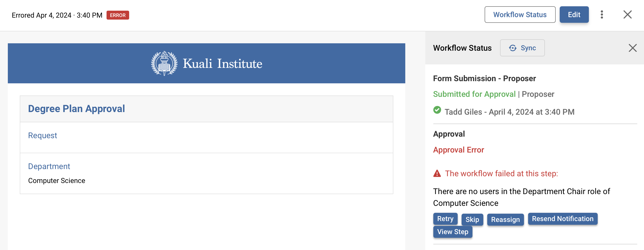Open the Workflow Status panel
Viewport: 644px width, 250px height.
click(x=520, y=14)
